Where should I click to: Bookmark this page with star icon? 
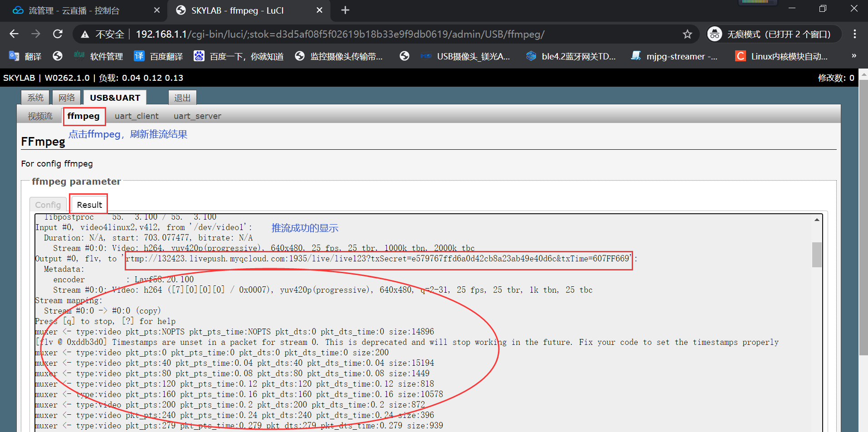688,34
